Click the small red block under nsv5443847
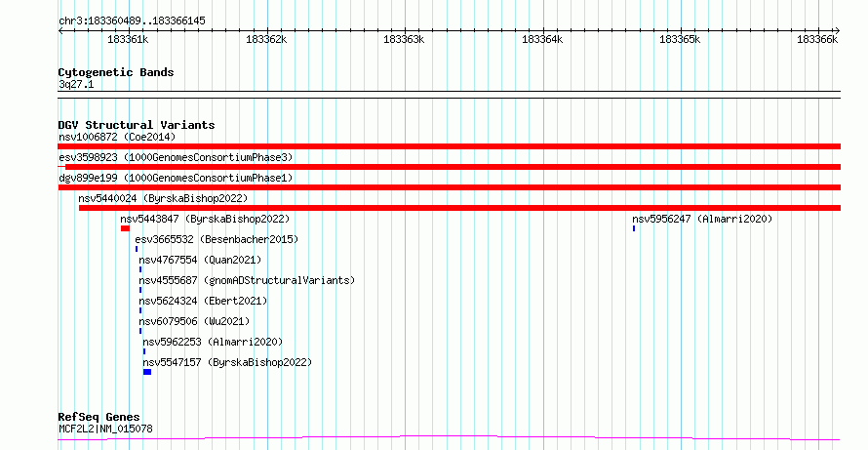 (x=125, y=228)
